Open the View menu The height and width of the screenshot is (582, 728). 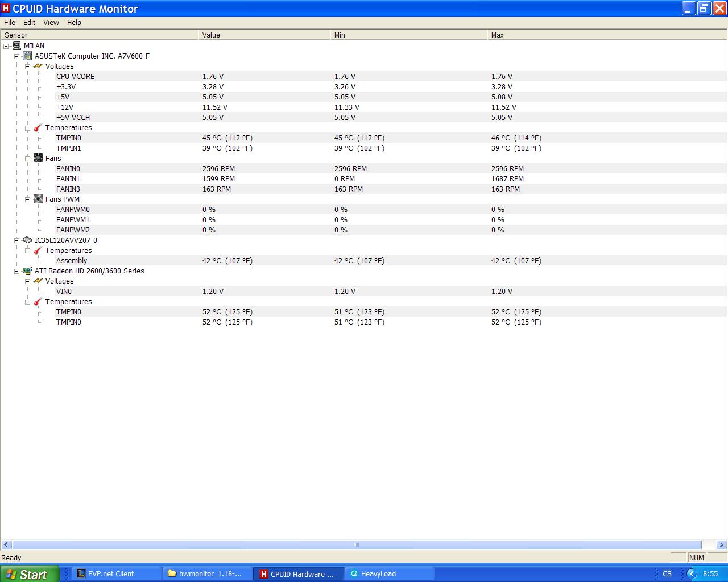(x=51, y=22)
